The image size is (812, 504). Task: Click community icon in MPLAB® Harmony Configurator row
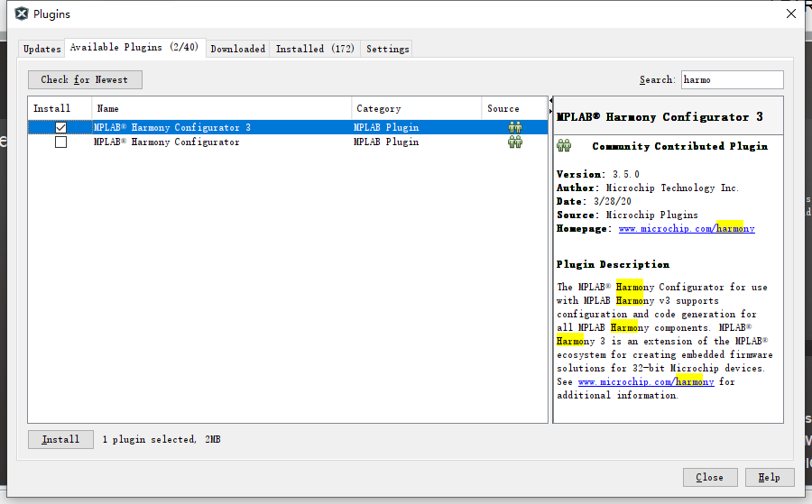click(x=515, y=142)
